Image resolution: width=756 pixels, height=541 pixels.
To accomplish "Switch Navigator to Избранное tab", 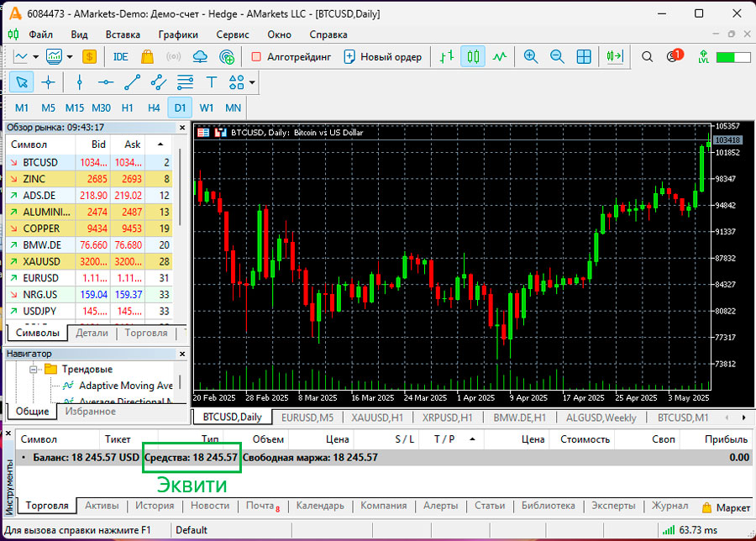I will pyautogui.click(x=91, y=412).
